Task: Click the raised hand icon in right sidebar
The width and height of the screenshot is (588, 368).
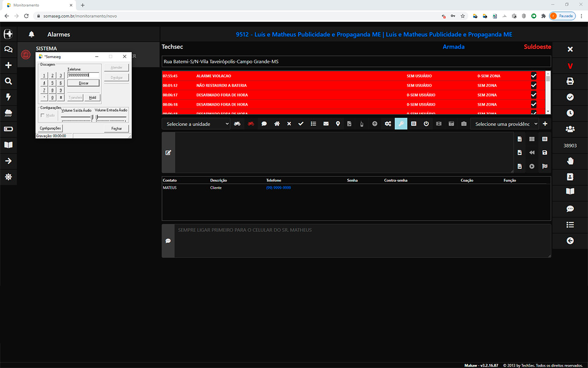Action: point(570,161)
